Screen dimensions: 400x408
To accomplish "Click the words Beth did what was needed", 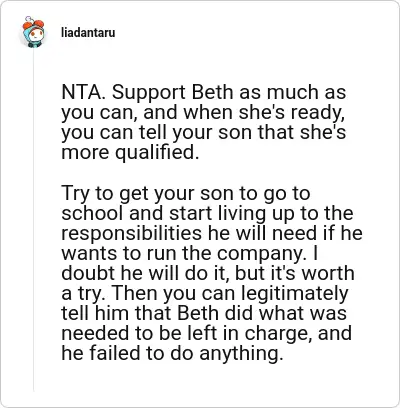I will (204, 323).
